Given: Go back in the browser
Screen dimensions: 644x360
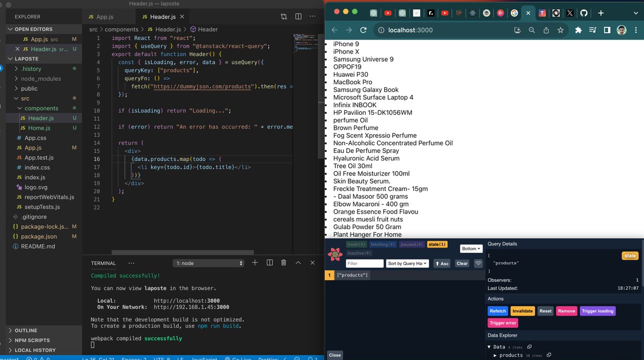Looking at the screenshot, I should point(334,30).
